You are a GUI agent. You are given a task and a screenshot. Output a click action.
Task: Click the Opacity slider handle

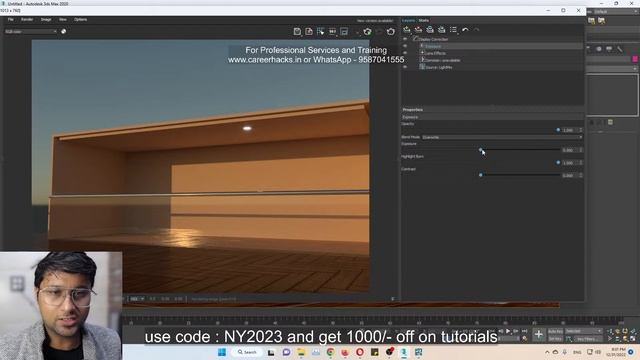[558, 130]
